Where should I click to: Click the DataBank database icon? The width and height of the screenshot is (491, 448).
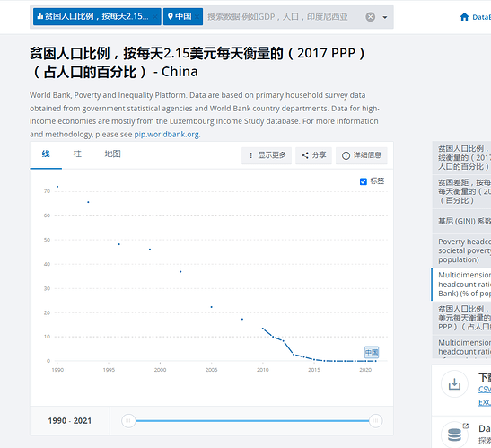pos(454,435)
